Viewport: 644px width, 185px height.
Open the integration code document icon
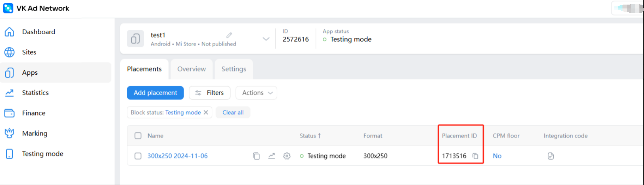pyautogui.click(x=550, y=156)
